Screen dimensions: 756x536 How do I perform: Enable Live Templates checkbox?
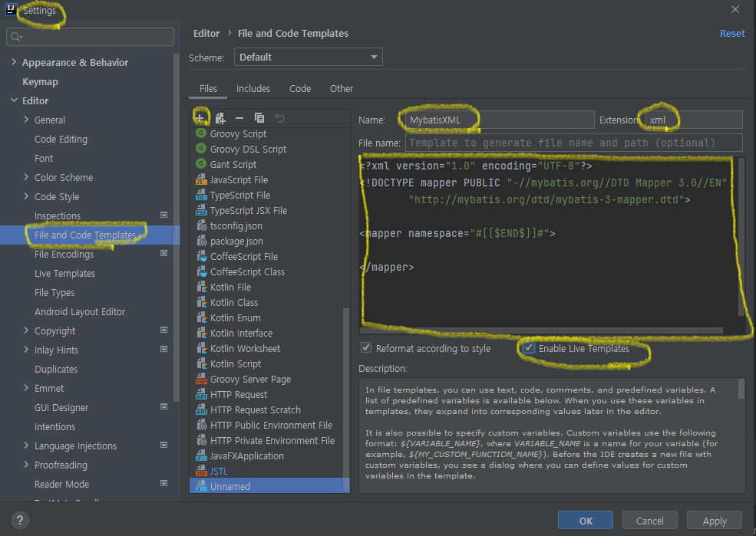[528, 347]
